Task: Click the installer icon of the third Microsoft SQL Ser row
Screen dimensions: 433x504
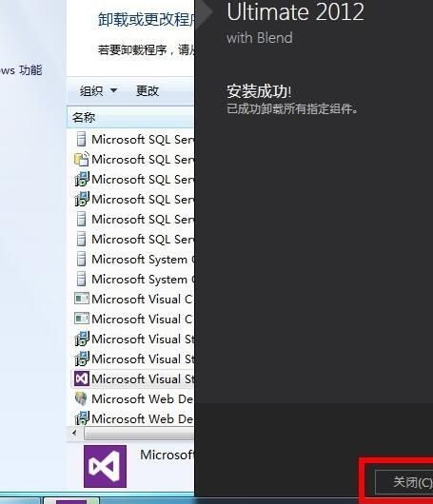Action: tap(82, 179)
